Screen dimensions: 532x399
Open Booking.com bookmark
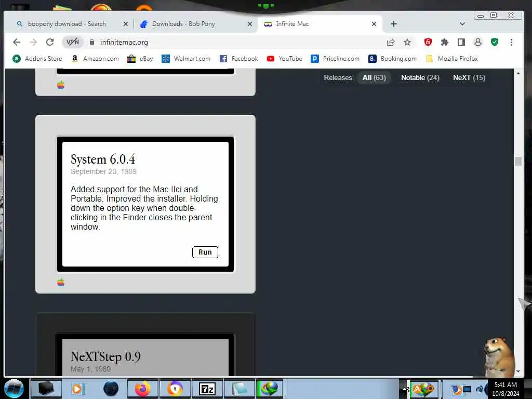tap(393, 59)
